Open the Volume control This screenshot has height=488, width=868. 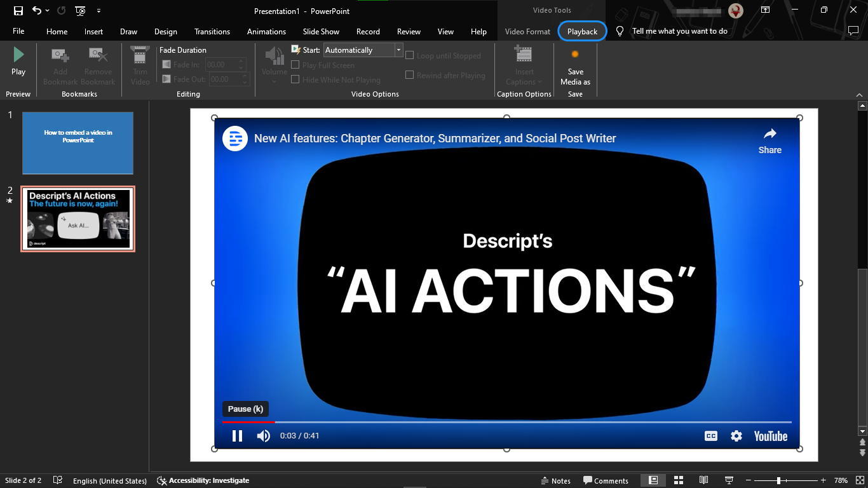274,65
